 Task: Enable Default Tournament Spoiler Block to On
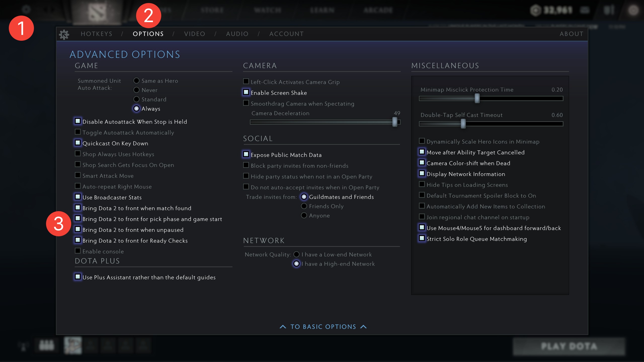(422, 195)
